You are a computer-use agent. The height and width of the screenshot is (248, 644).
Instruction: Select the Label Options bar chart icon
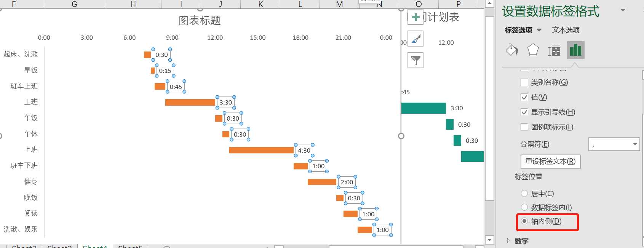pyautogui.click(x=575, y=50)
